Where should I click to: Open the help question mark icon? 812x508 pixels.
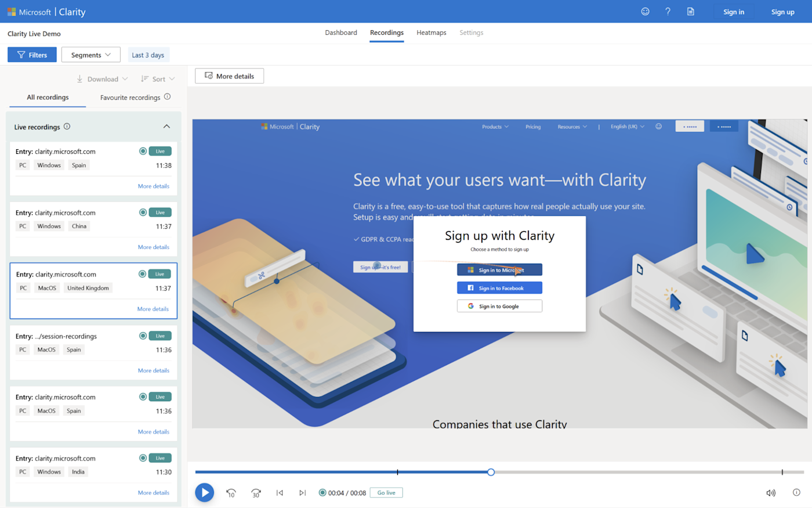click(x=668, y=12)
